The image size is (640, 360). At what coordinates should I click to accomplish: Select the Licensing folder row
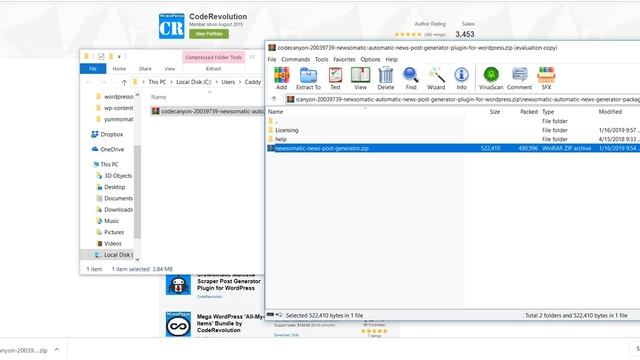453,130
